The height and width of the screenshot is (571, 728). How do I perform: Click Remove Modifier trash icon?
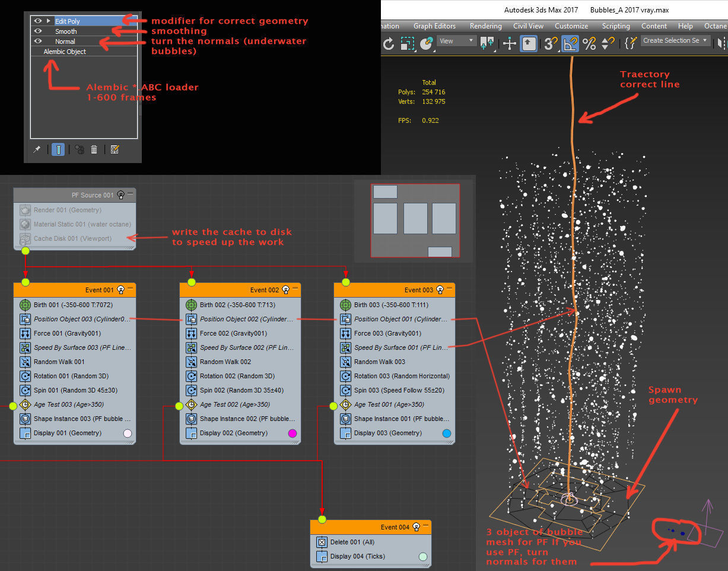[x=94, y=149]
